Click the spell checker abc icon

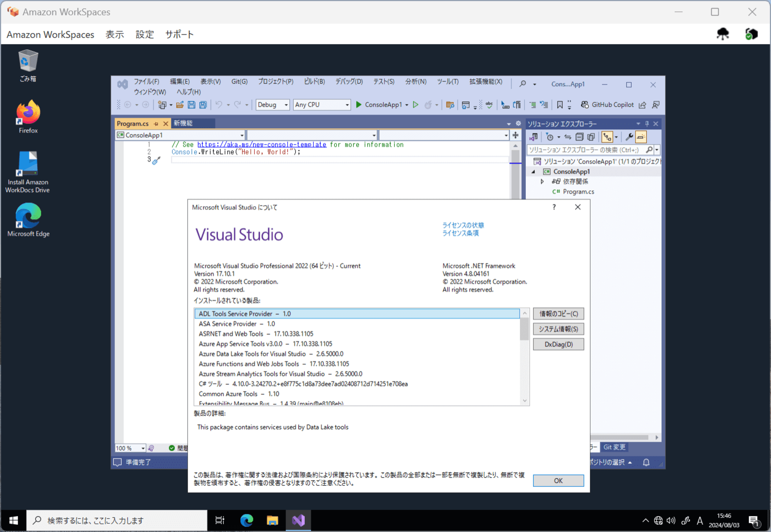489,105
